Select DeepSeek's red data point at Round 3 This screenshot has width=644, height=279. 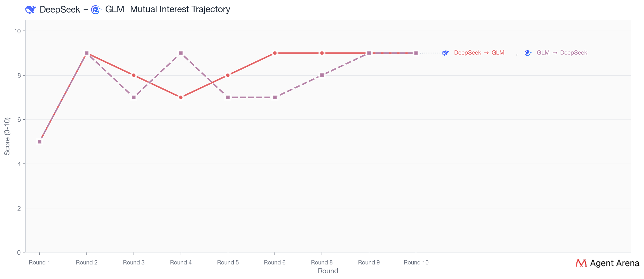pyautogui.click(x=134, y=75)
